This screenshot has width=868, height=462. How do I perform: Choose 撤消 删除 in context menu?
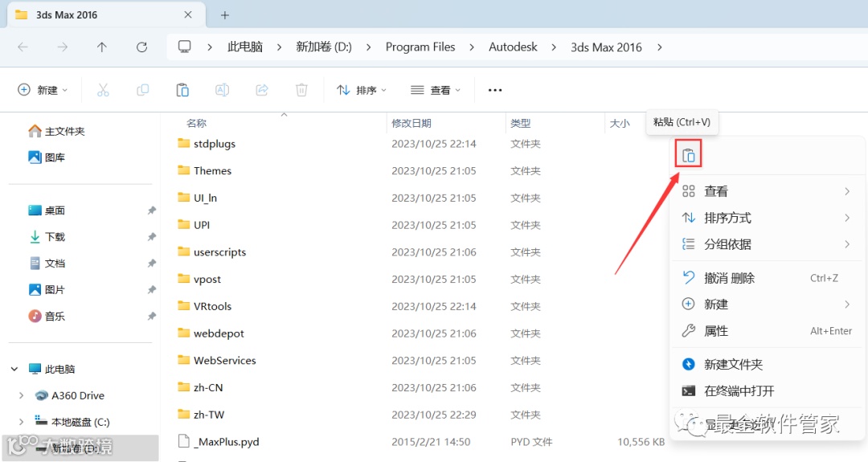coord(767,278)
